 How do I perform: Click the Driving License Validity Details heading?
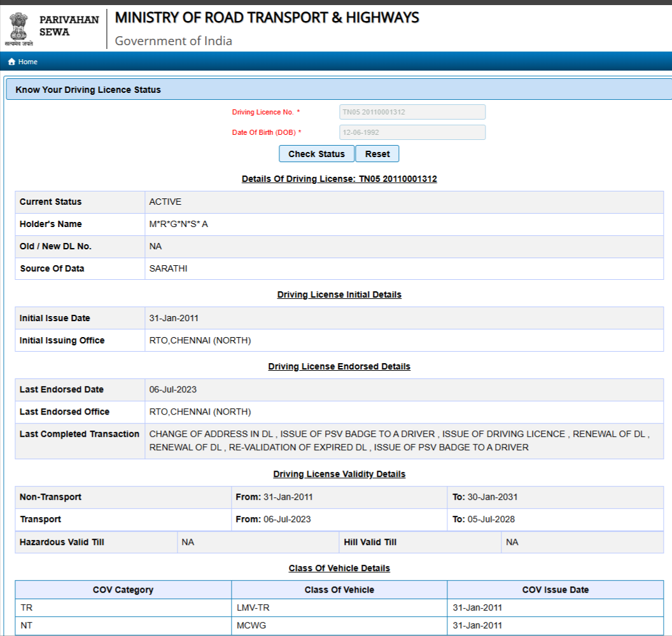click(339, 474)
